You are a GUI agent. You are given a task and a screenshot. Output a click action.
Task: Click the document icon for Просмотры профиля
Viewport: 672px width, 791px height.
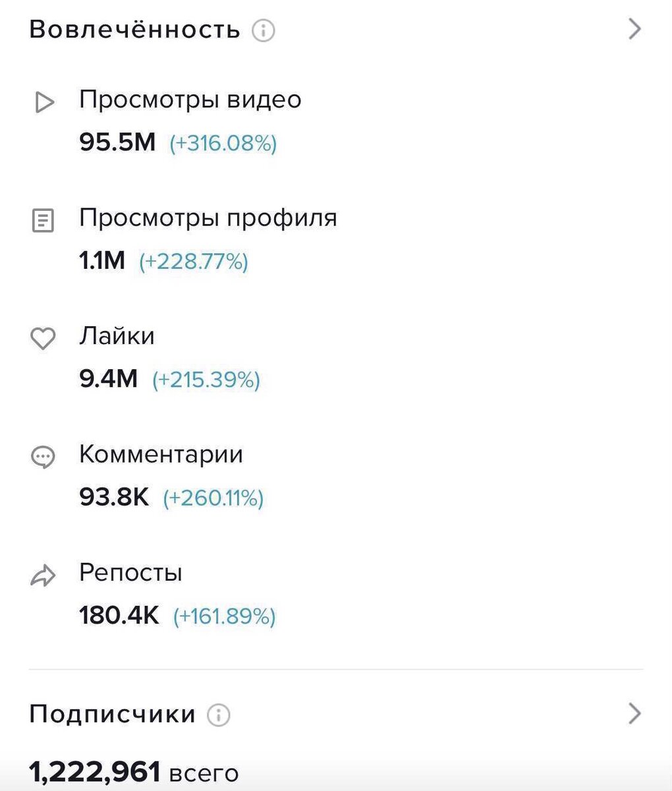point(43,220)
